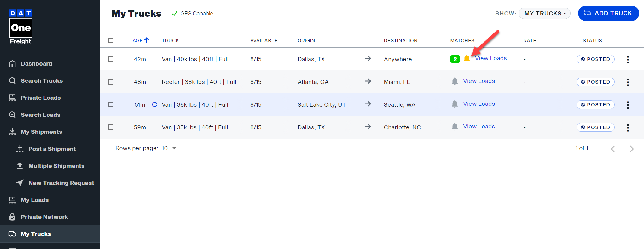Image resolution: width=644 pixels, height=249 pixels.
Task: Open Private Loads section
Action: pyautogui.click(x=41, y=98)
